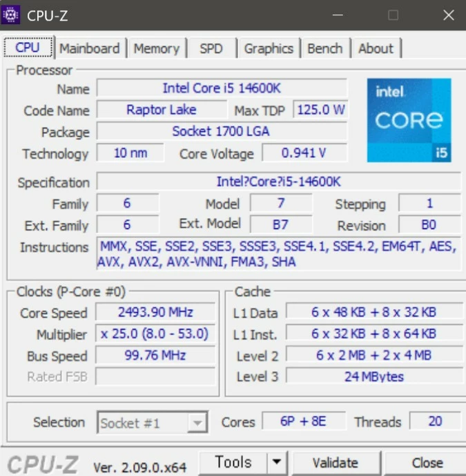Go to the Graphics tab

point(269,48)
